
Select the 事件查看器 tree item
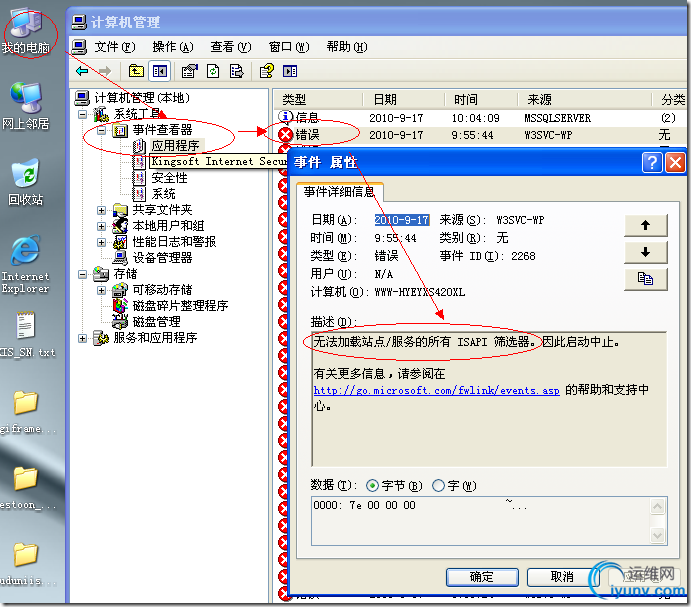162,130
